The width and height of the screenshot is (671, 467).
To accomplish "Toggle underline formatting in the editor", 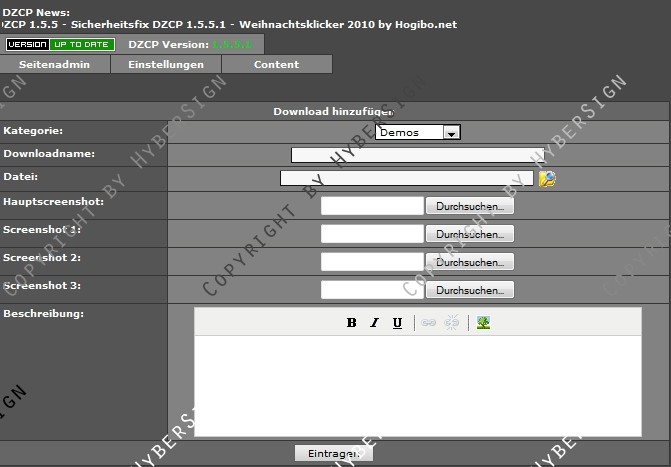I will (397, 322).
